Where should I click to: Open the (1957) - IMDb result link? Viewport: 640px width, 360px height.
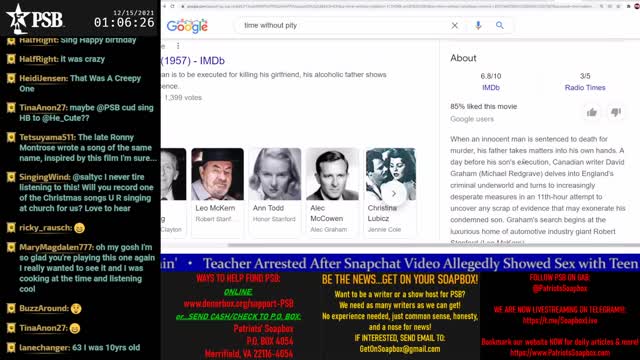click(193, 61)
